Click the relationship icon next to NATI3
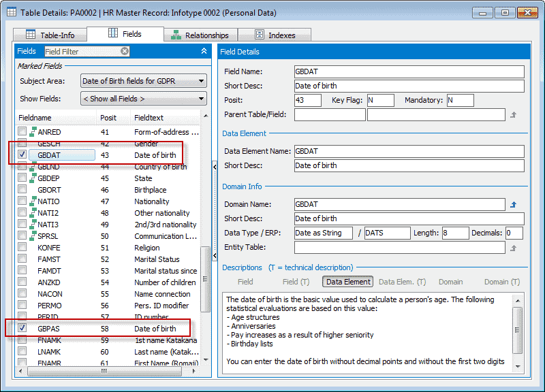Screen dimensions: 545x392 click(x=33, y=225)
